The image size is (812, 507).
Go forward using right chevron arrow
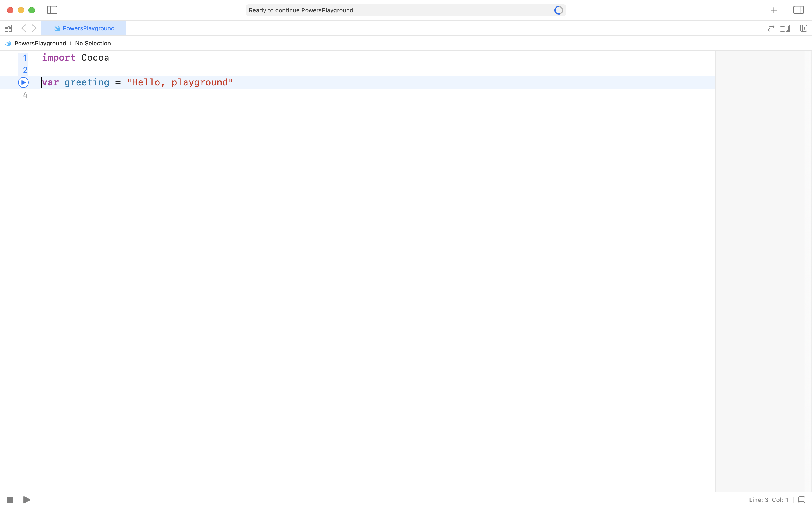click(34, 28)
